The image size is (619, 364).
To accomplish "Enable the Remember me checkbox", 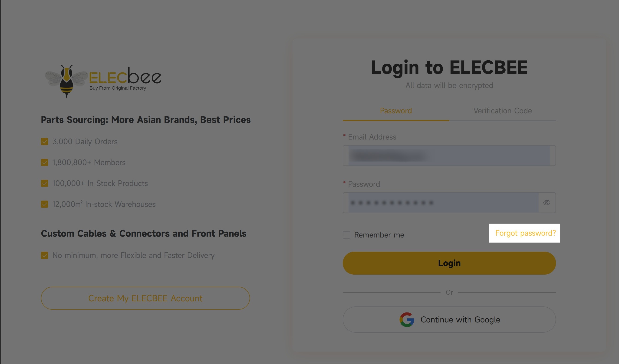I will click(x=346, y=235).
